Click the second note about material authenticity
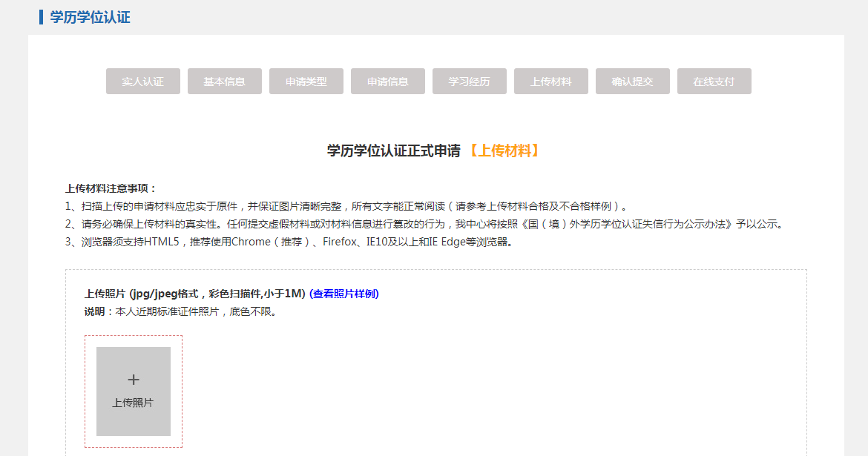Image resolution: width=868 pixels, height=456 pixels. tap(424, 224)
